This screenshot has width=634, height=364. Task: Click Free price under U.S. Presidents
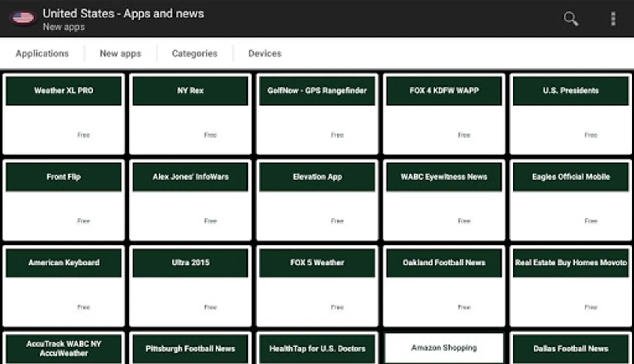[591, 135]
